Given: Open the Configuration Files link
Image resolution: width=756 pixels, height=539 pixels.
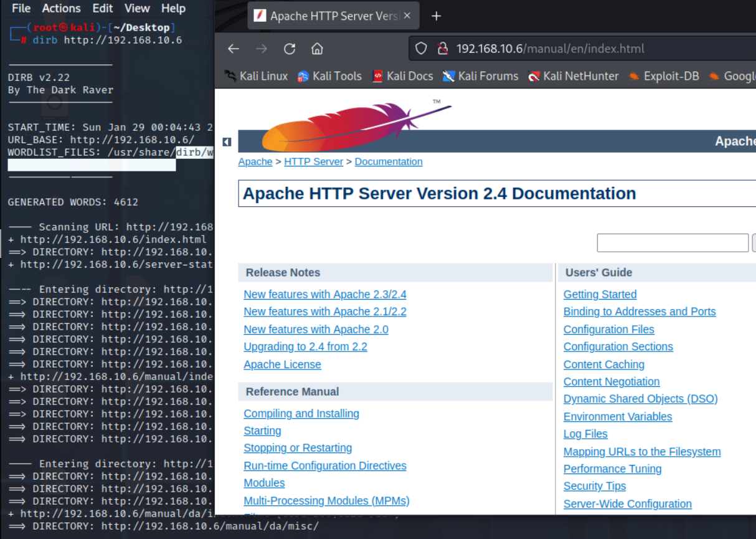Looking at the screenshot, I should [x=609, y=329].
